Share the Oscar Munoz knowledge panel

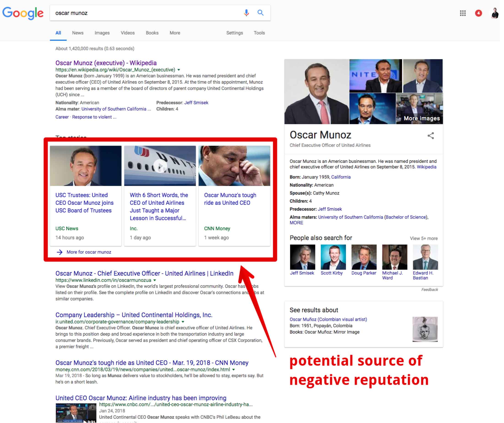pos(431,136)
